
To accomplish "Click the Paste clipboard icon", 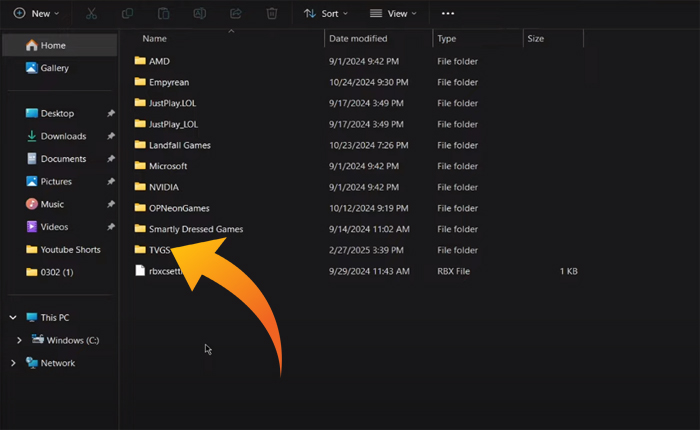I will (x=163, y=14).
